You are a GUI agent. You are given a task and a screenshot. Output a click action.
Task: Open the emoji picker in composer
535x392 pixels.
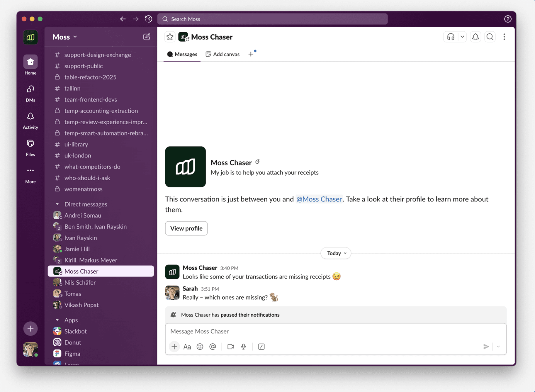tap(200, 347)
